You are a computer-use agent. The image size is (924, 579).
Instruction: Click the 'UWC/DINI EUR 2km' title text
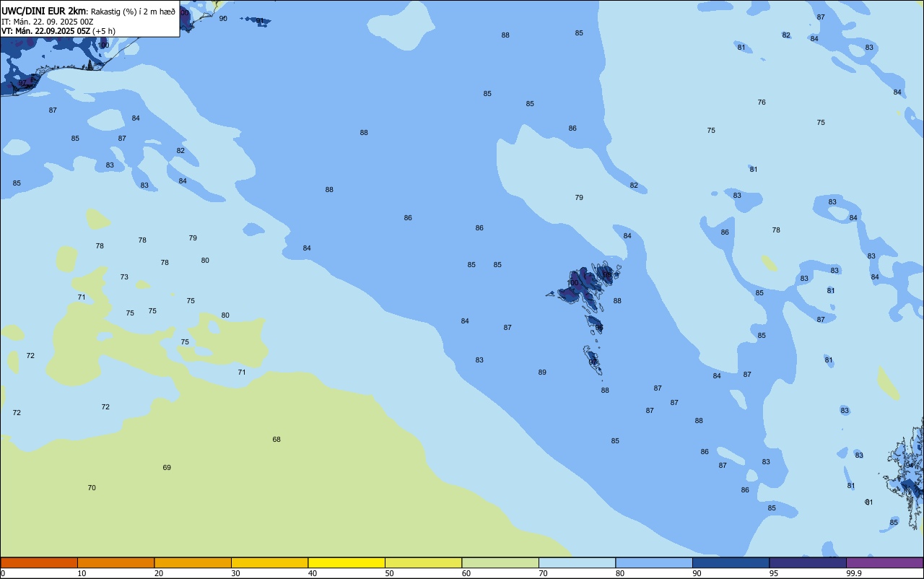tap(44, 10)
